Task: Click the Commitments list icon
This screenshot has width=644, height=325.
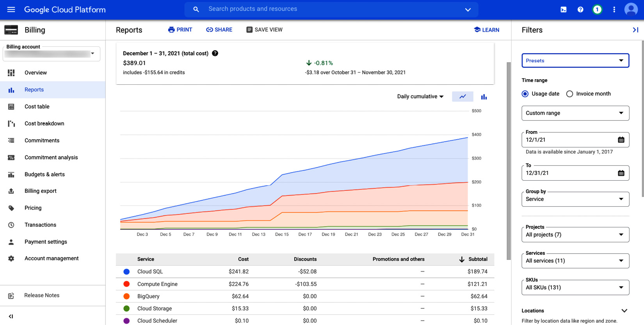Action: point(11,140)
